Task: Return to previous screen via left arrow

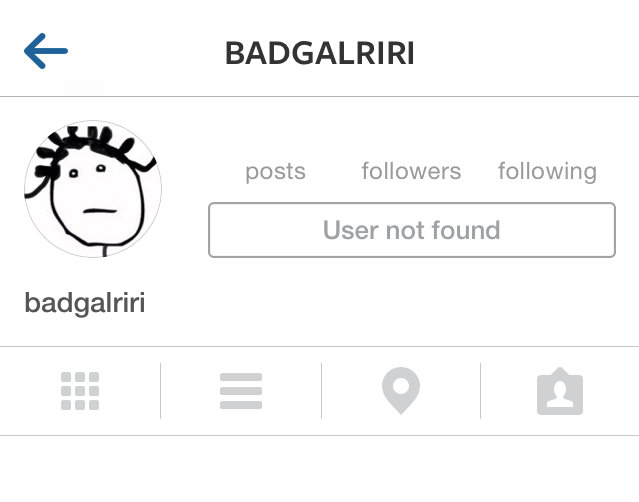Action: [x=46, y=51]
